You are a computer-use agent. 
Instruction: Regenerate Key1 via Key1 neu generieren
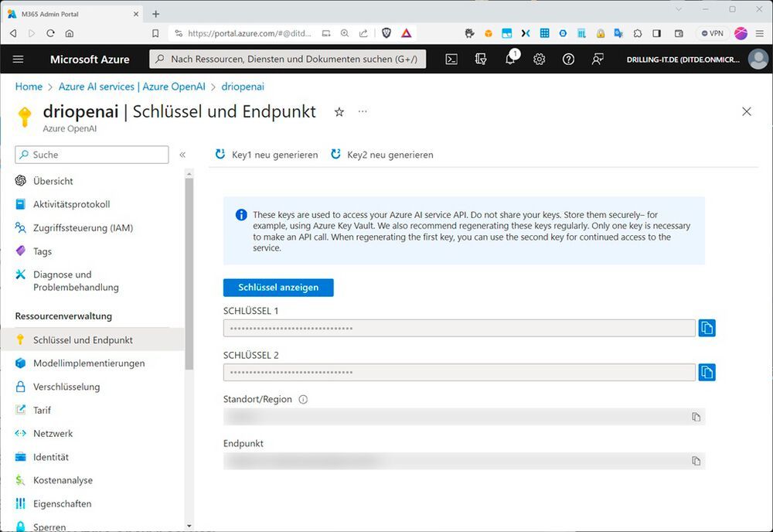click(267, 155)
